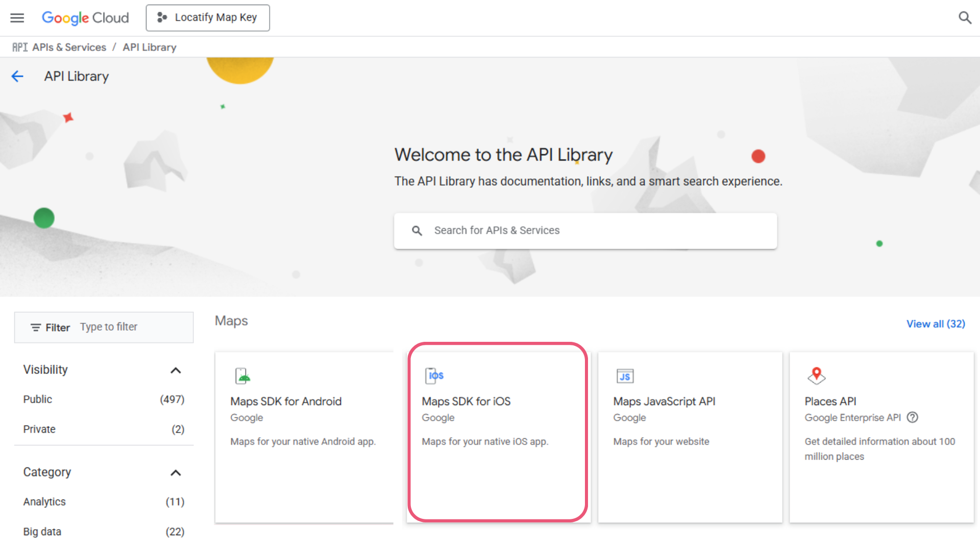This screenshot has width=980, height=551.
Task: Click the '(497)' Public count
Action: (172, 399)
